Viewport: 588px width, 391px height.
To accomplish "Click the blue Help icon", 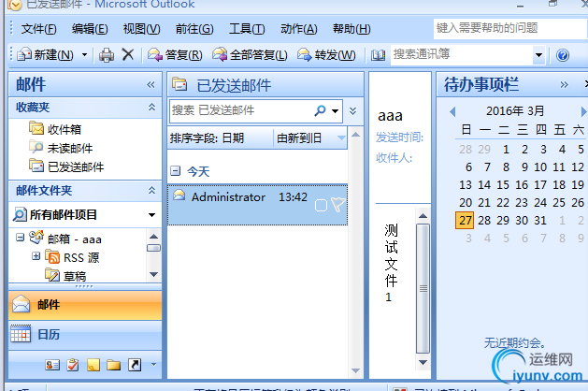I will (x=563, y=55).
